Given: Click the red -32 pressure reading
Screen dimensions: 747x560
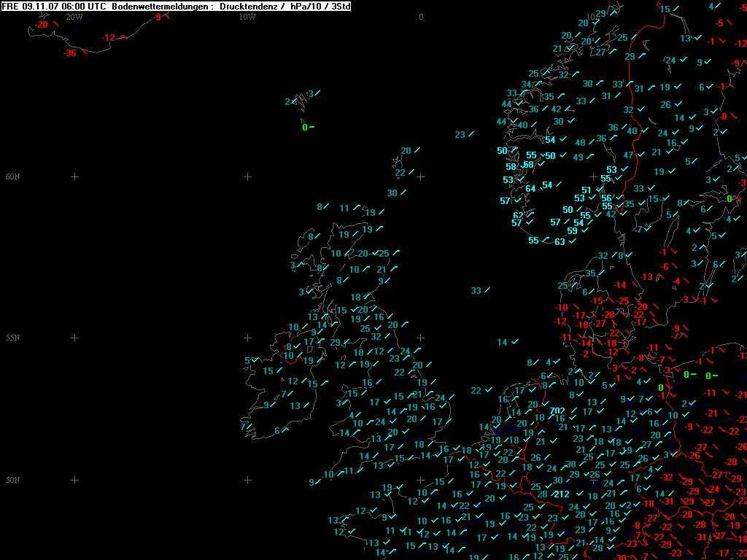Looking at the screenshot, I should [x=667, y=478].
